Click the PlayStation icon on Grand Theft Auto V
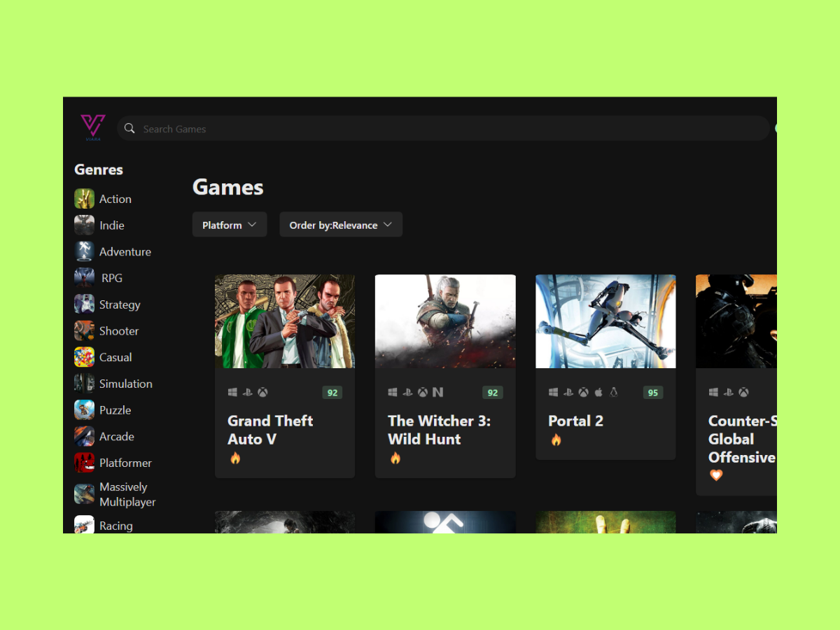 tap(247, 393)
